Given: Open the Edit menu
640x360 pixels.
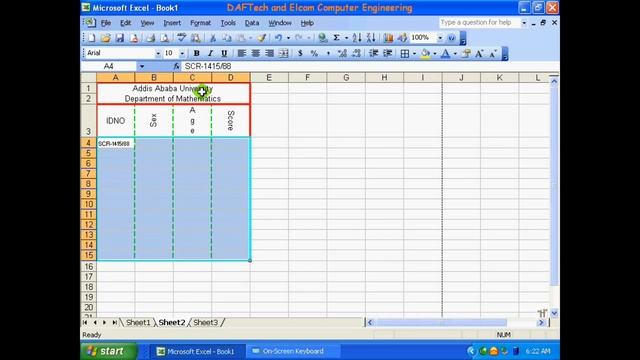Looking at the screenshot, I should tap(125, 23).
